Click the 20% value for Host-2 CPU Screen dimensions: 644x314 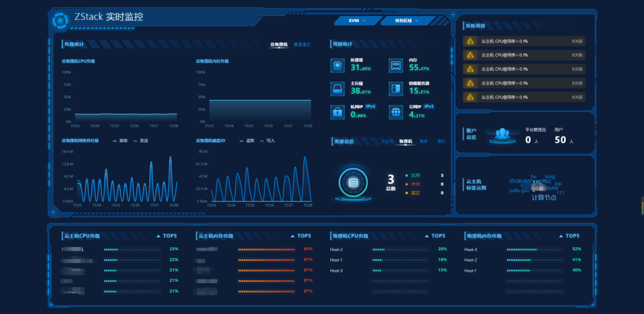[x=442, y=249]
